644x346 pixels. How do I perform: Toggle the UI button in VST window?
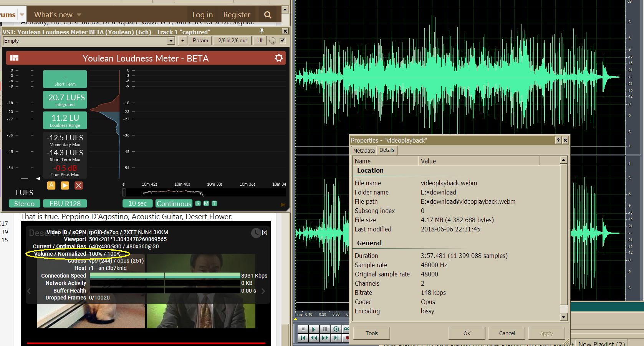pos(260,40)
